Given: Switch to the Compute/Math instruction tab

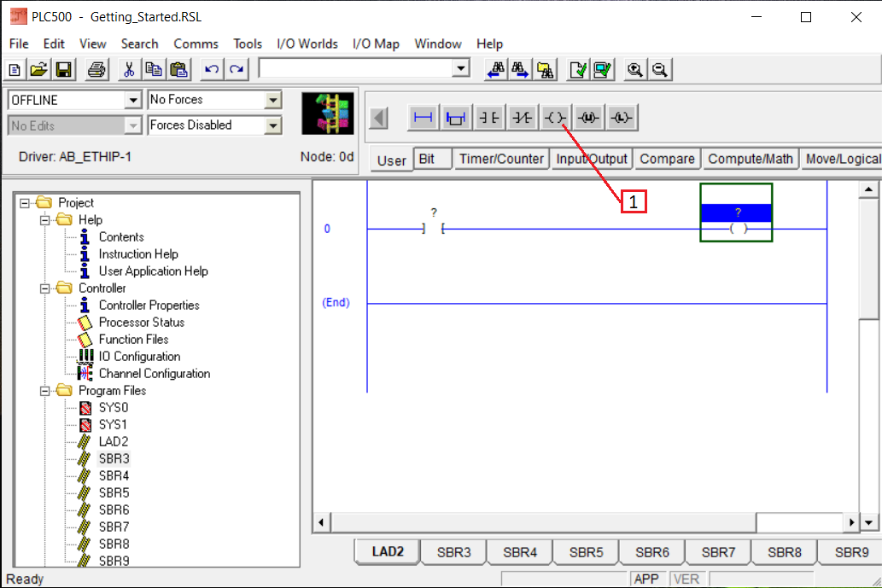Looking at the screenshot, I should point(751,159).
